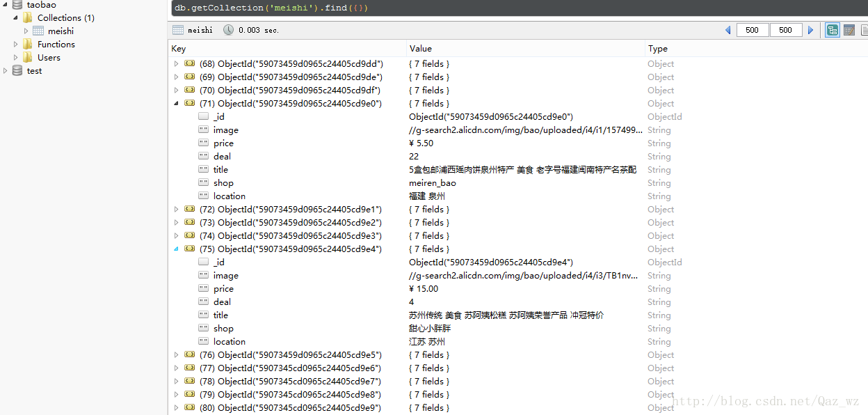Focus the limit field beside next-page arrow
The image size is (868, 415).
coord(786,30)
